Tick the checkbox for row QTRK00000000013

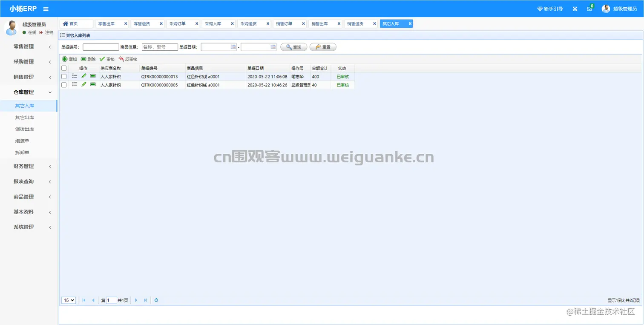pos(64,76)
